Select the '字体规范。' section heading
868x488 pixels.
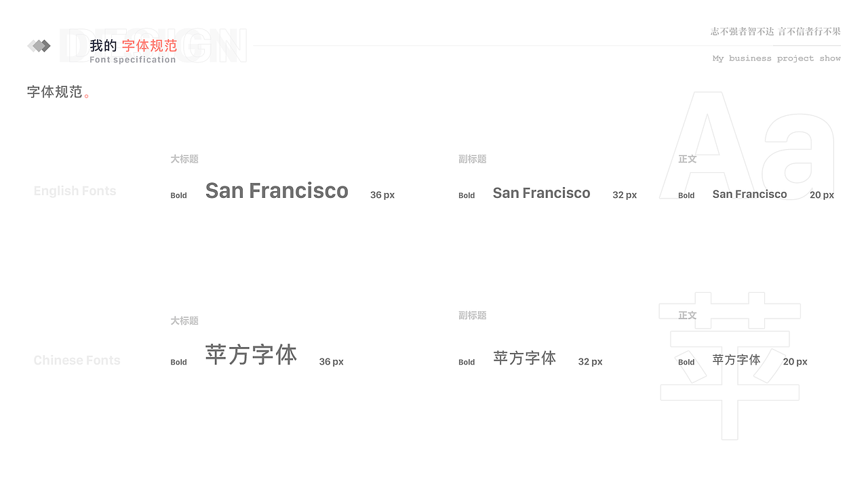[x=58, y=91]
